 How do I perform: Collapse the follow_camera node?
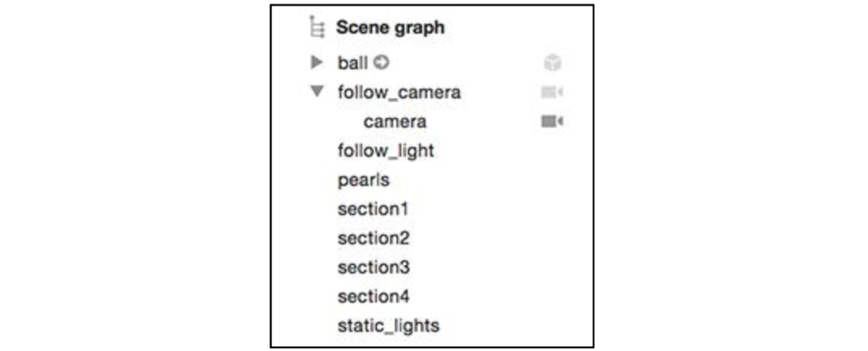[x=317, y=92]
